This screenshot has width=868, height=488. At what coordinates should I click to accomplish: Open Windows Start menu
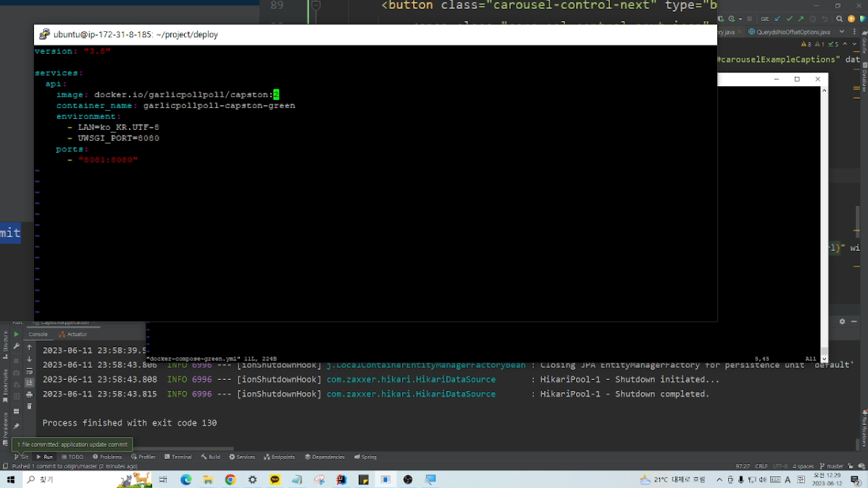click(11, 480)
